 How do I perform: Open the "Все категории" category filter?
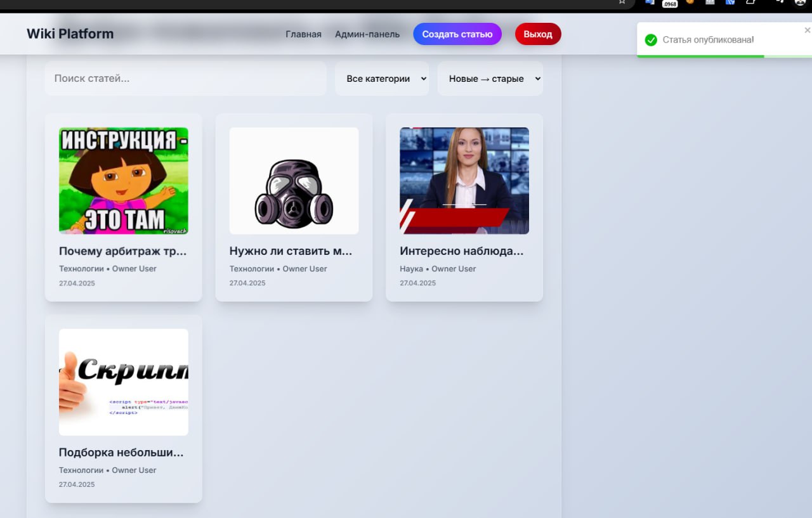(x=382, y=79)
